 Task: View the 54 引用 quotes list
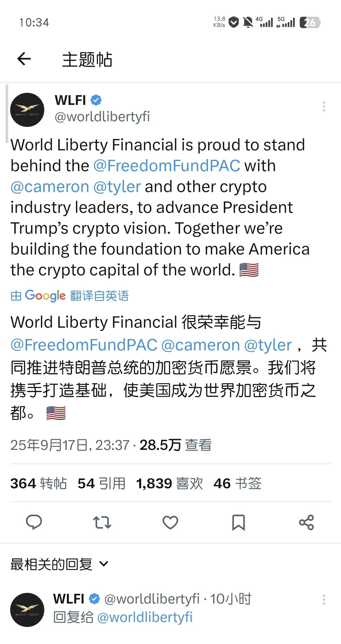pyautogui.click(x=102, y=483)
